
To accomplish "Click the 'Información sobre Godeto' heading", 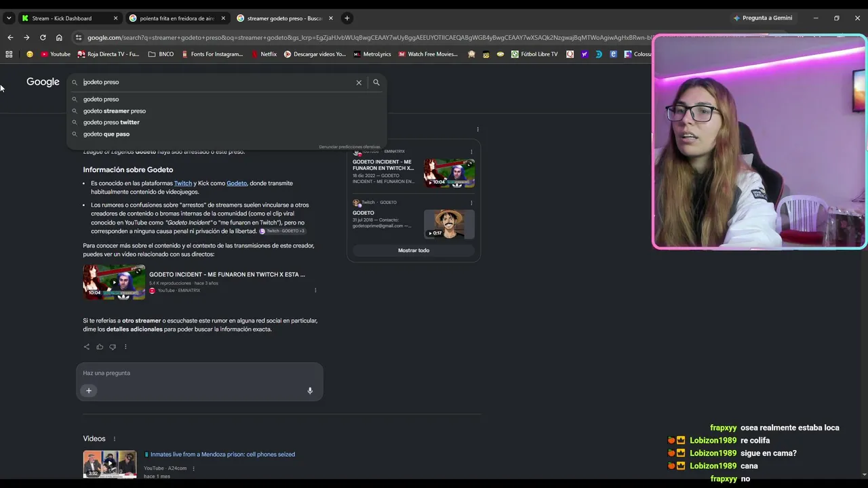I will pos(128,170).
